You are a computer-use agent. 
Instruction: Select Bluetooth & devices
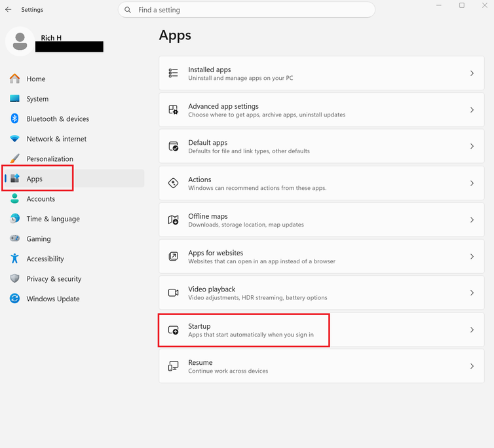(58, 119)
